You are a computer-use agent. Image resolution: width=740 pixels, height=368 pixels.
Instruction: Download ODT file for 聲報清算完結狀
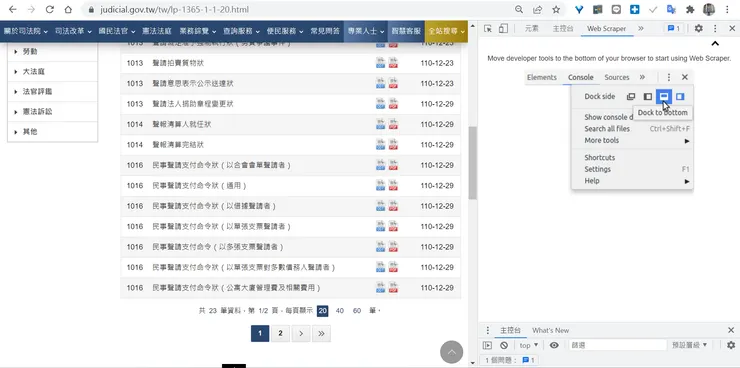pyautogui.click(x=380, y=144)
